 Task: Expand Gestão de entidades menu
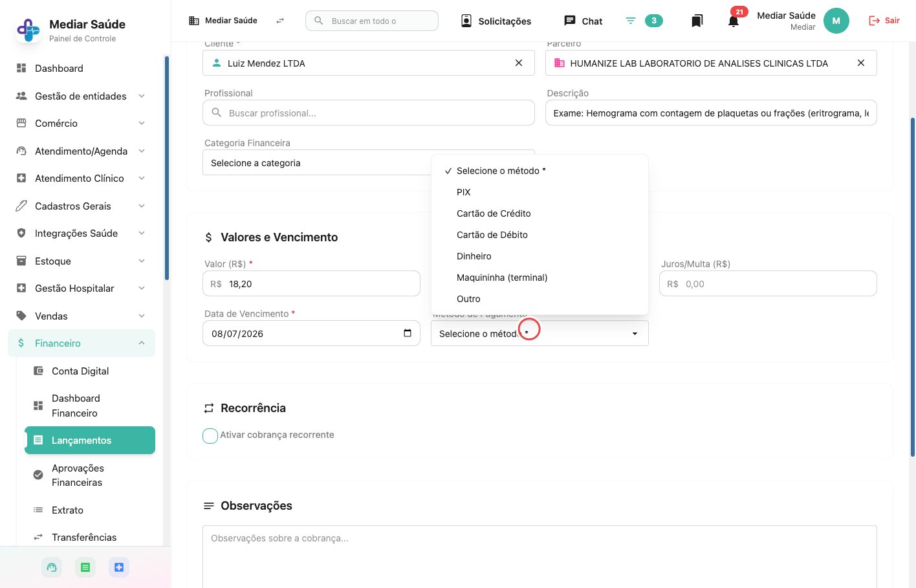tap(82, 96)
